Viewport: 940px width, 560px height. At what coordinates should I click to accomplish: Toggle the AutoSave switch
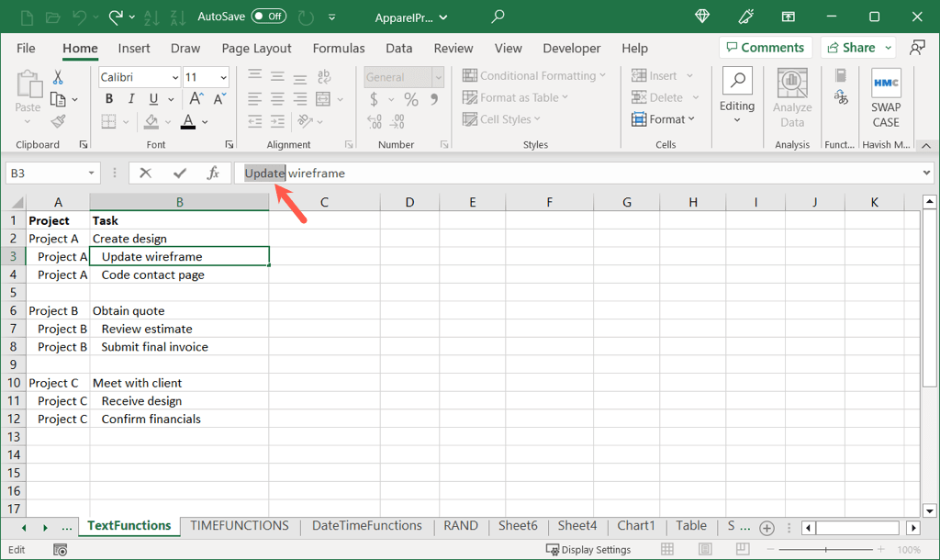268,17
